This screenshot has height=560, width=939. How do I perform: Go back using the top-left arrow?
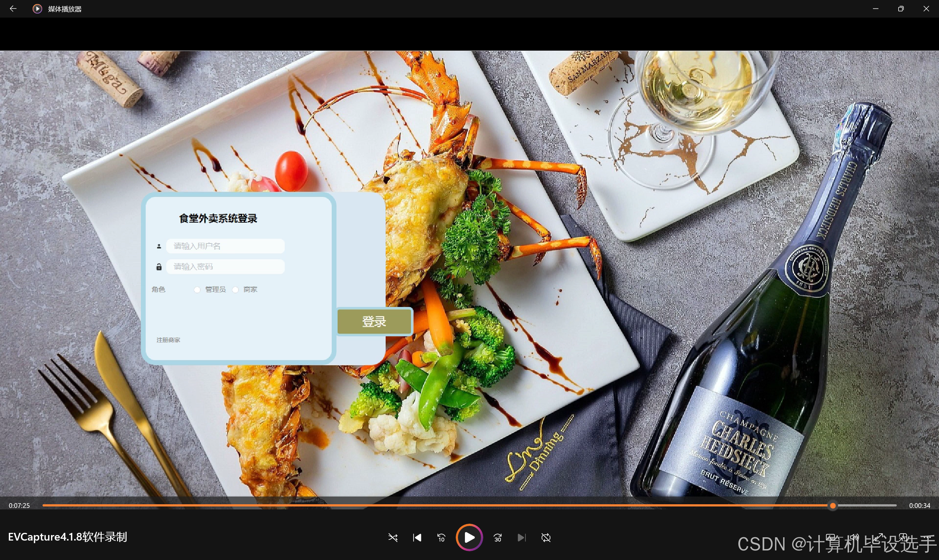point(13,9)
